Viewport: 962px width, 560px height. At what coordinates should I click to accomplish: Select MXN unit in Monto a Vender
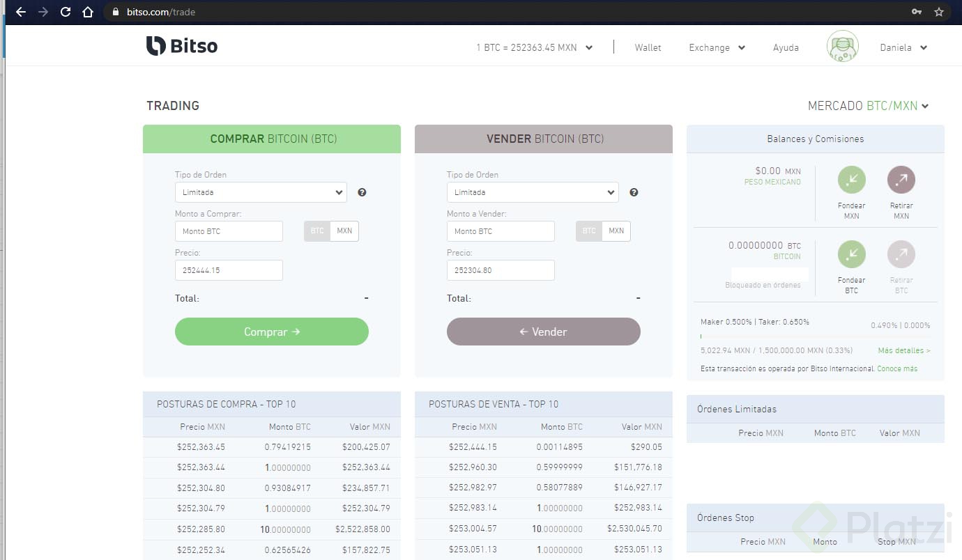(616, 231)
